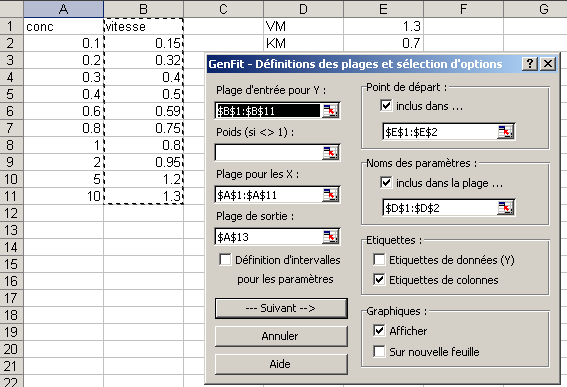The height and width of the screenshot is (387, 567).
Task: Select row 12 header
Action: 12,213
